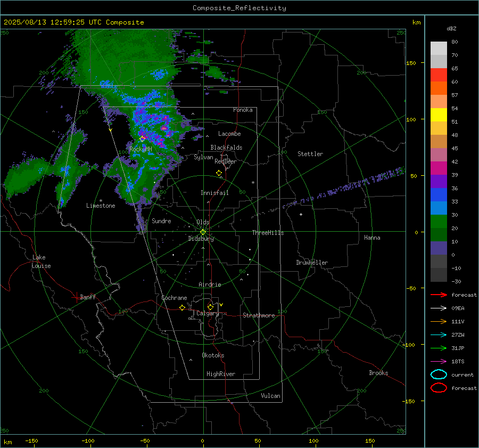Click the Composite_Reflectivity title
This screenshot has width=479, height=448.
(239, 8)
